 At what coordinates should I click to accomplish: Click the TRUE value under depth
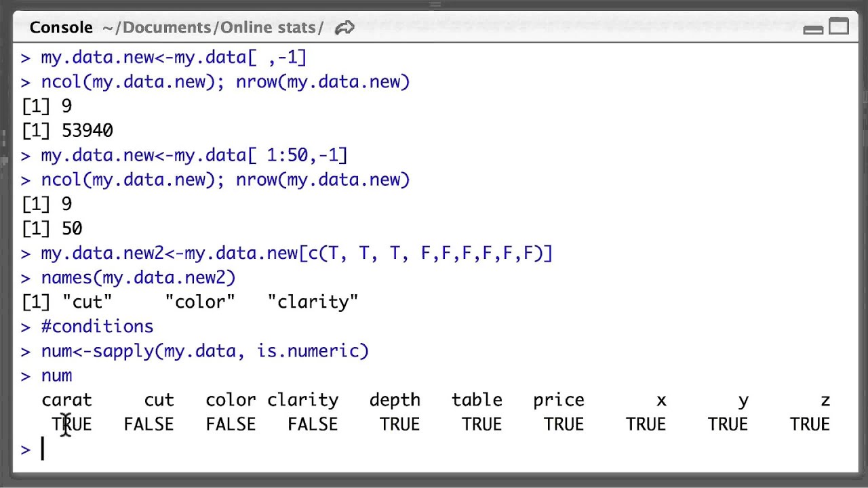(x=399, y=424)
